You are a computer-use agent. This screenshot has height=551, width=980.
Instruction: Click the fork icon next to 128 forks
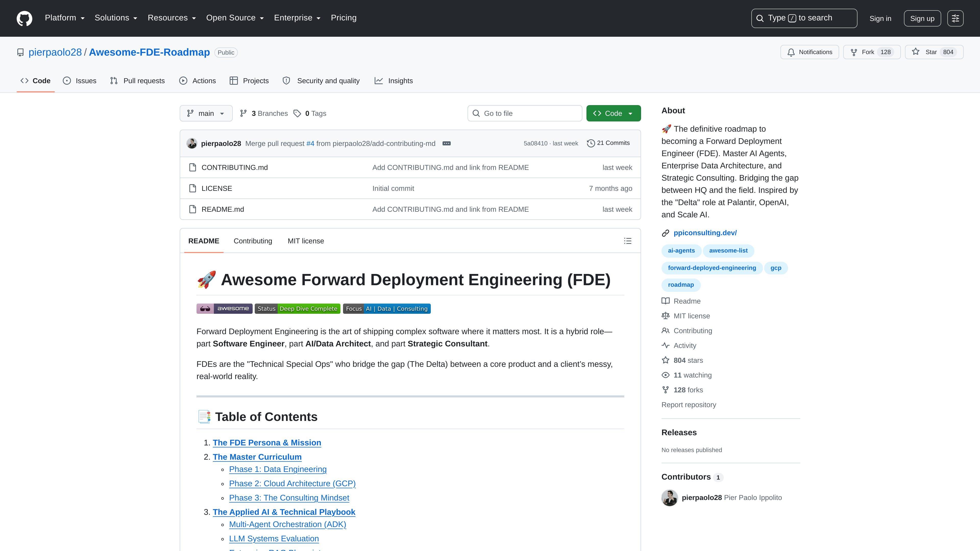(x=665, y=390)
